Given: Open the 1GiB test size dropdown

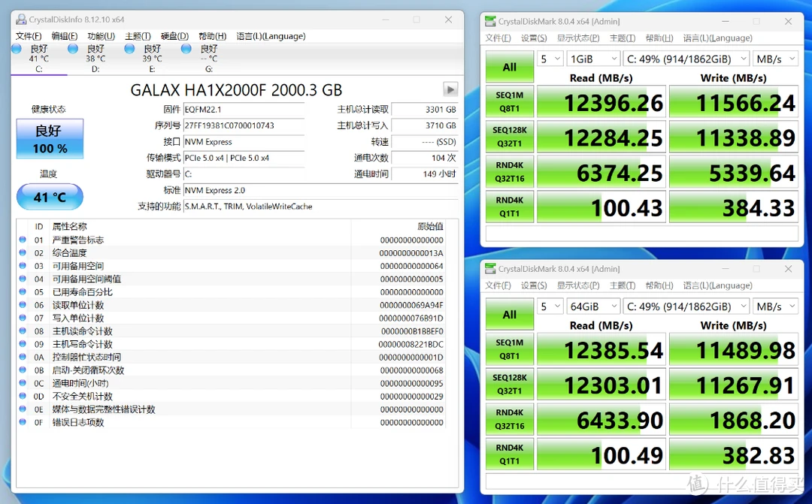Looking at the screenshot, I should click(593, 59).
